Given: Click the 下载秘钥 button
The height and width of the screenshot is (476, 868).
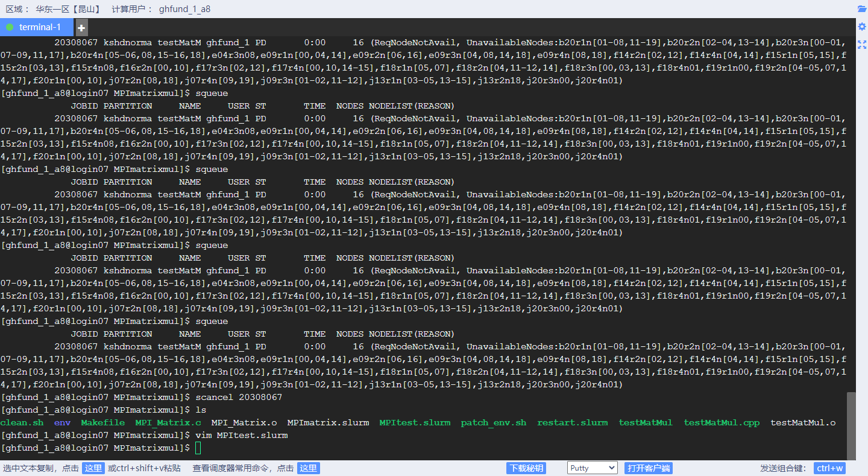Looking at the screenshot, I should click(x=526, y=468).
